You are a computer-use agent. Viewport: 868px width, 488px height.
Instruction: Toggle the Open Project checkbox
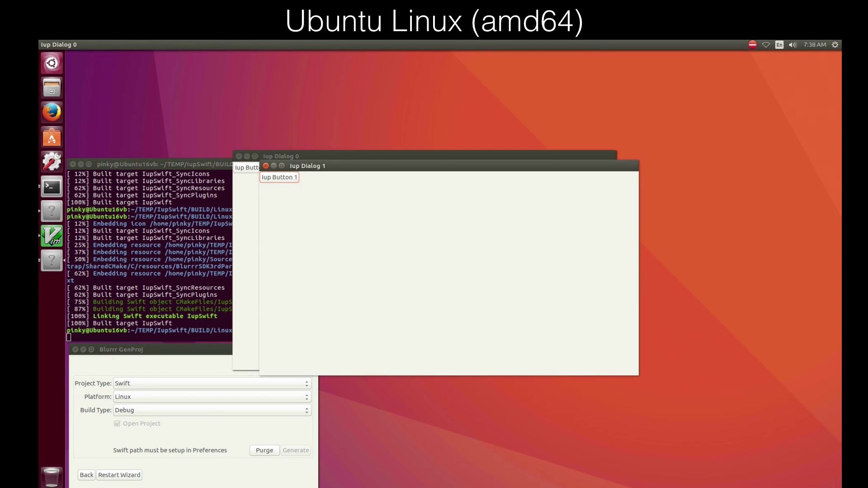tap(117, 423)
